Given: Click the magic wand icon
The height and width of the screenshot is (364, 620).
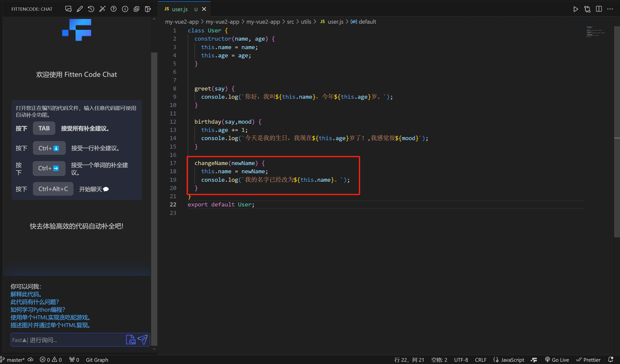Looking at the screenshot, I should (x=102, y=9).
